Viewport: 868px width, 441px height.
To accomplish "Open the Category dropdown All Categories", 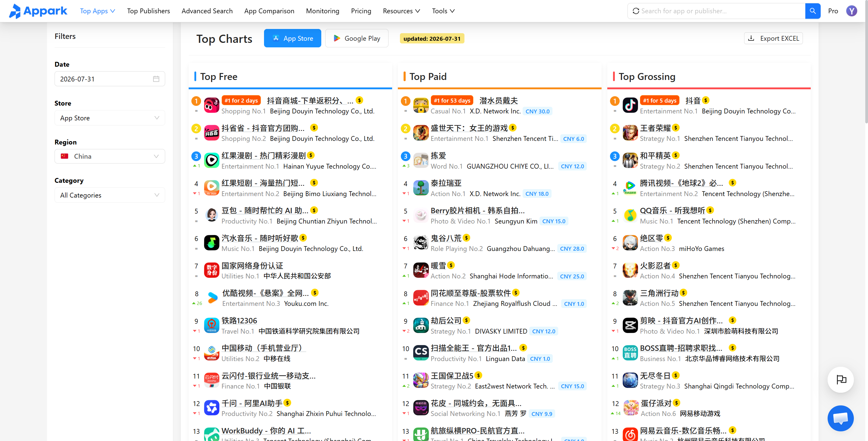I will pyautogui.click(x=109, y=195).
